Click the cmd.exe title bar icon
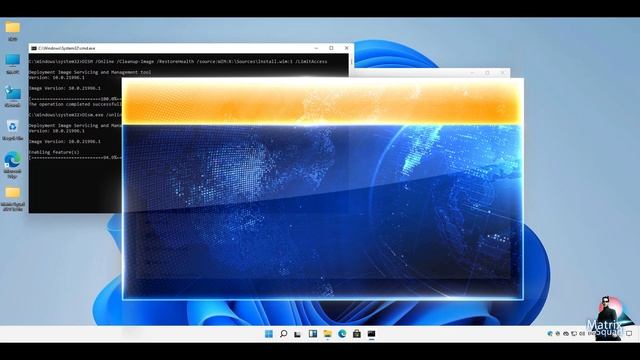This screenshot has width=640, height=360. click(34, 48)
